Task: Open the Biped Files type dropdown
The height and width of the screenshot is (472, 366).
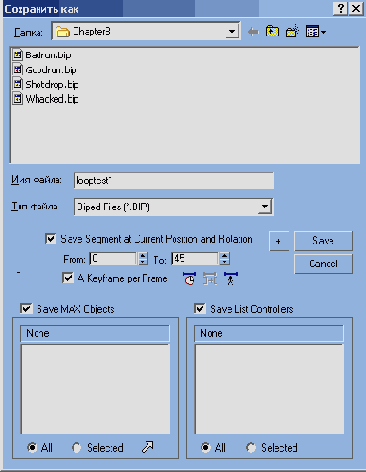Action: 265,207
